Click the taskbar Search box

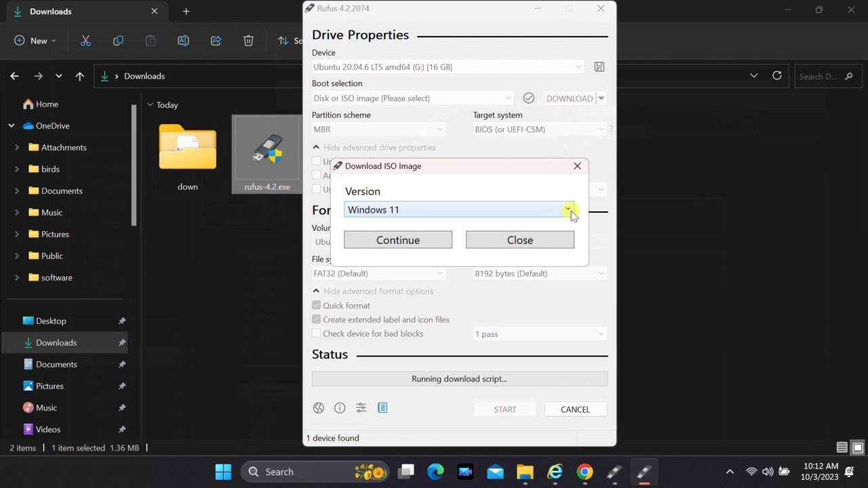315,472
